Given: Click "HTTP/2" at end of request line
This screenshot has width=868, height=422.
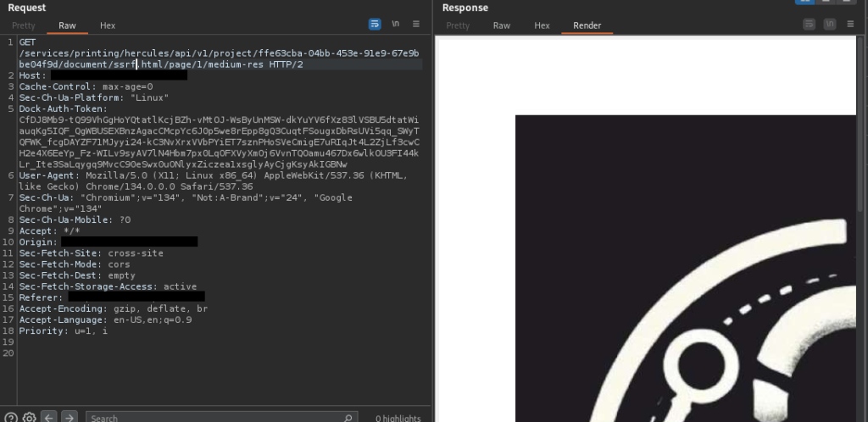Looking at the screenshot, I should [x=287, y=64].
